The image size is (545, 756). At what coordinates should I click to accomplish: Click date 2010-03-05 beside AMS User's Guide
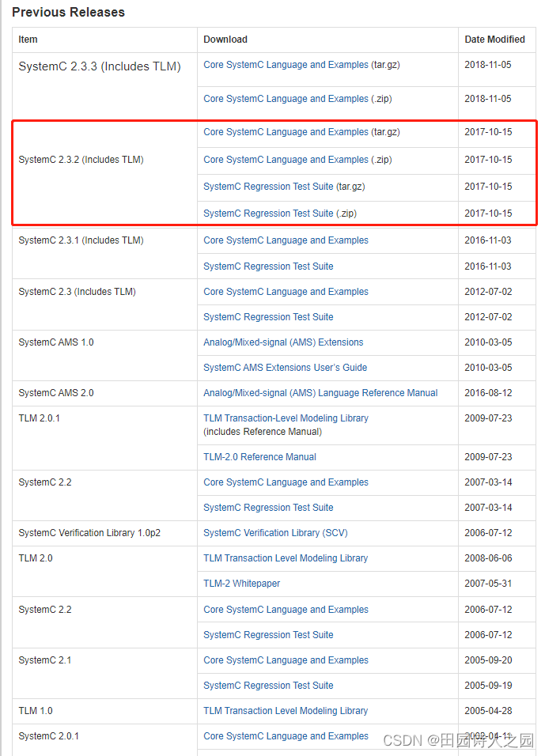[x=488, y=368]
